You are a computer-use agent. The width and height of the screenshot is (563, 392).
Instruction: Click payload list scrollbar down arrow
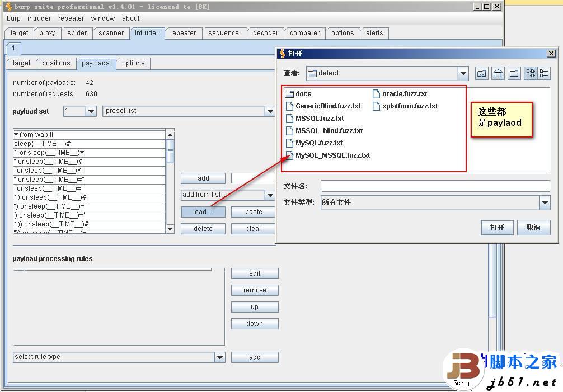point(170,229)
